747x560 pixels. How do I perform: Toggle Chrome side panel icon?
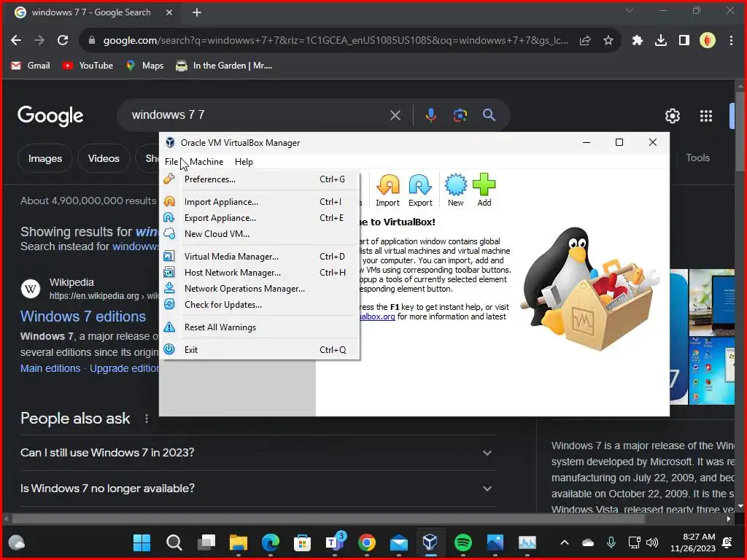(684, 41)
